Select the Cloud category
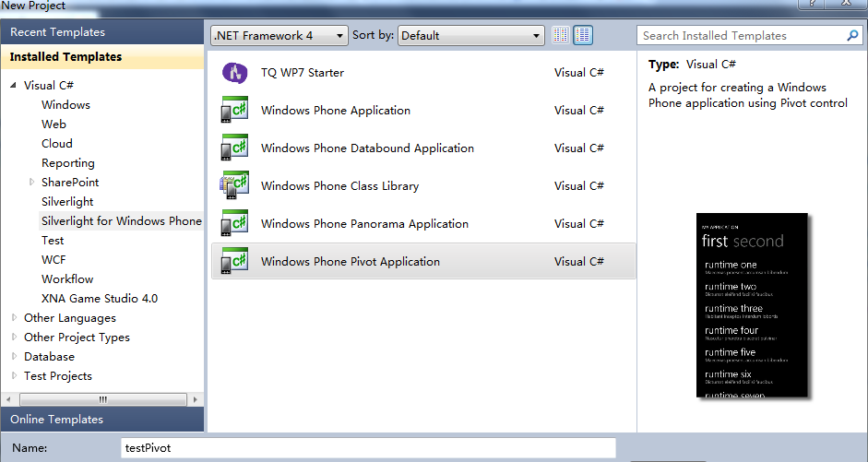This screenshot has height=462, width=868. click(x=57, y=143)
